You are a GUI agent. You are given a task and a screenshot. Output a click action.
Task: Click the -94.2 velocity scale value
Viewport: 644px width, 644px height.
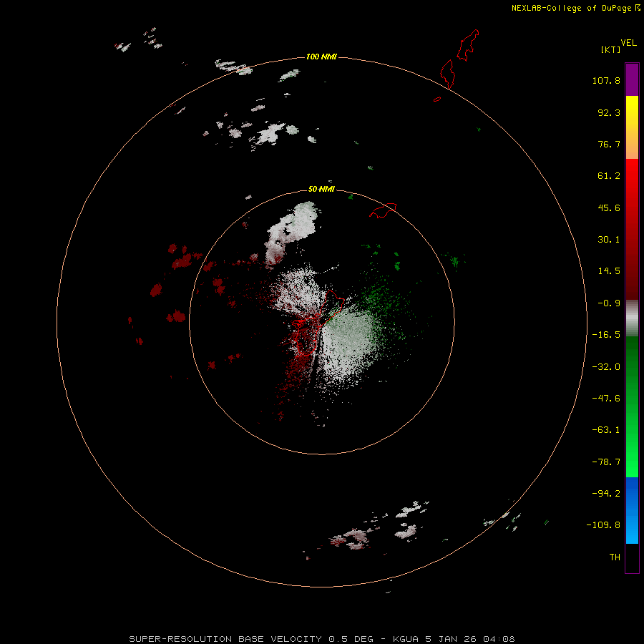606,493
